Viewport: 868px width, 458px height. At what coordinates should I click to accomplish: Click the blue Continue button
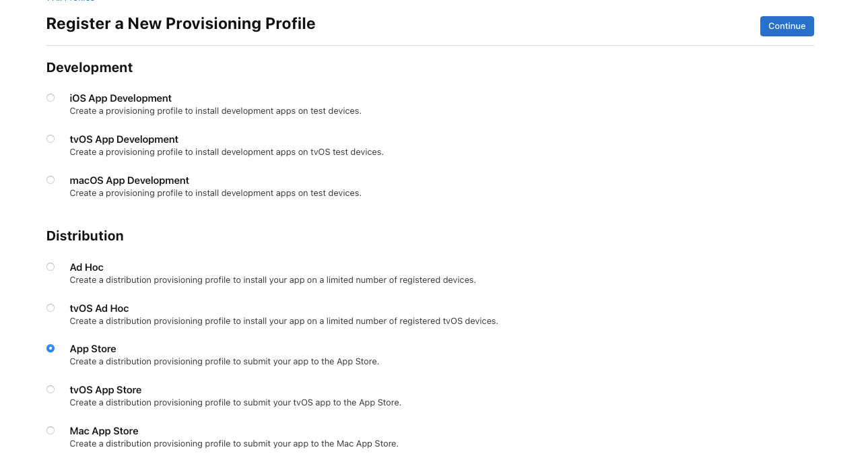787,26
